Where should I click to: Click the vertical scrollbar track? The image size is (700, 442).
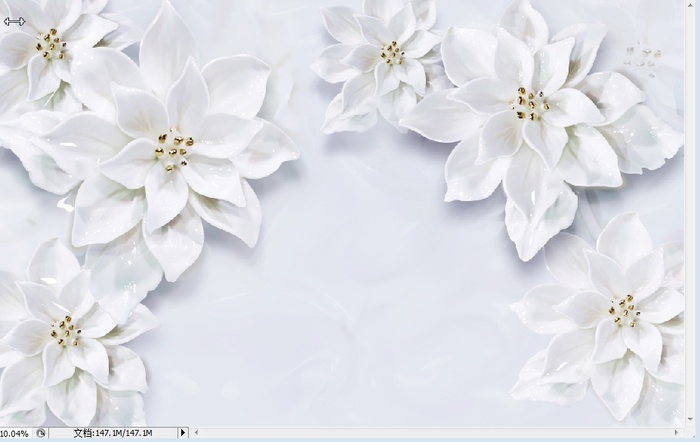691,208
